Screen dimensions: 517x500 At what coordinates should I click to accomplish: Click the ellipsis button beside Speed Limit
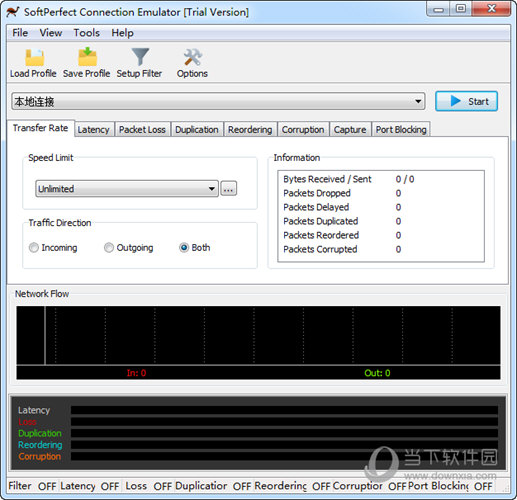[x=228, y=189]
